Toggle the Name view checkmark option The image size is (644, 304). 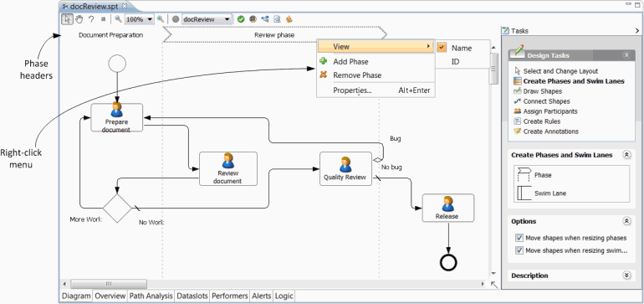click(442, 48)
